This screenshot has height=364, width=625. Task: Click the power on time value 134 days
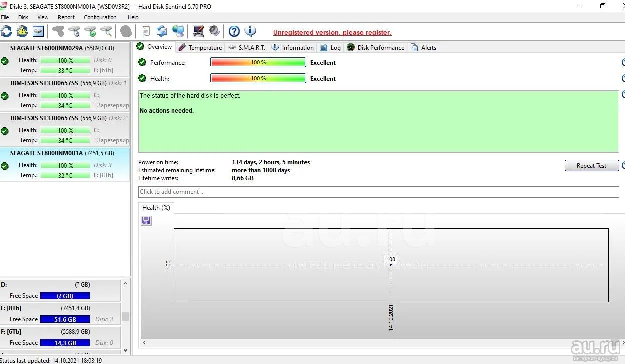tap(271, 162)
